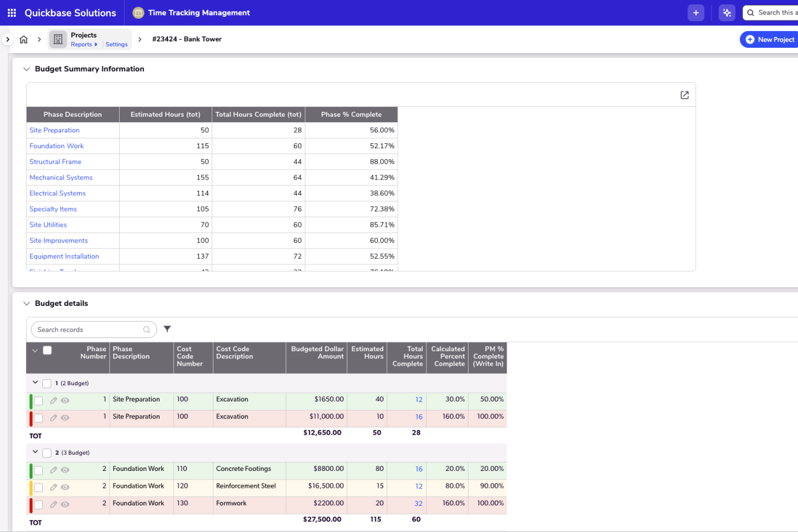Click the Projects table building icon

click(58, 39)
